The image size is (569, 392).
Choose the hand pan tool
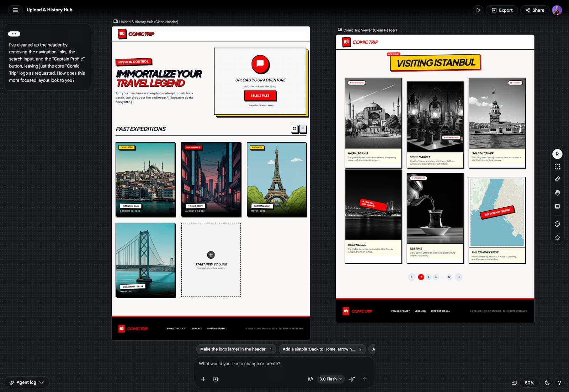tap(557, 192)
